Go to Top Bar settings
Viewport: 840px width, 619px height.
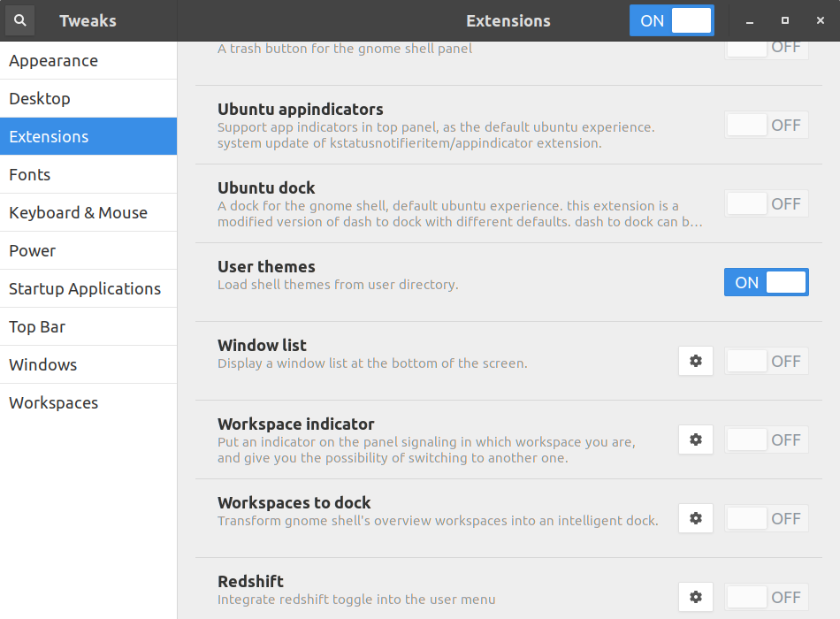[88, 327]
